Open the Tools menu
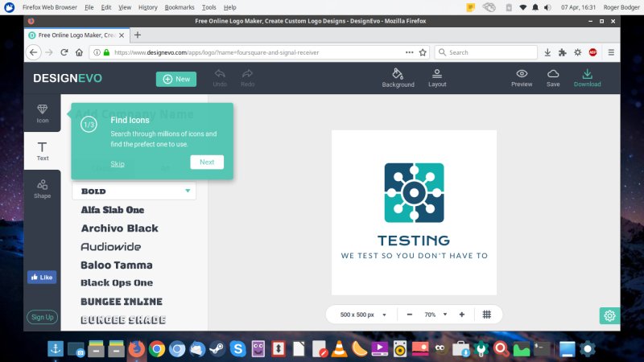This screenshot has height=362, width=644. 208,7
